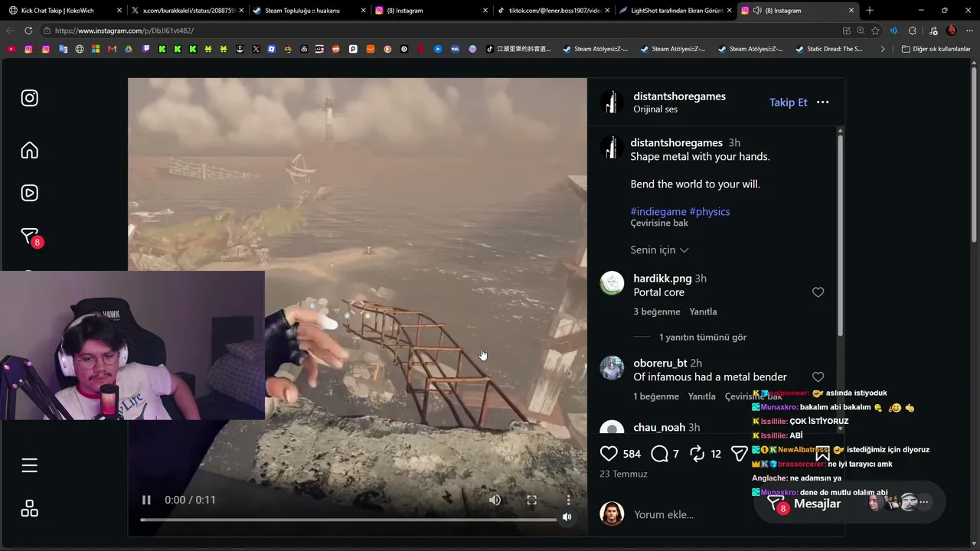The width and height of the screenshot is (980, 551).
Task: Pause the video
Action: point(146,500)
